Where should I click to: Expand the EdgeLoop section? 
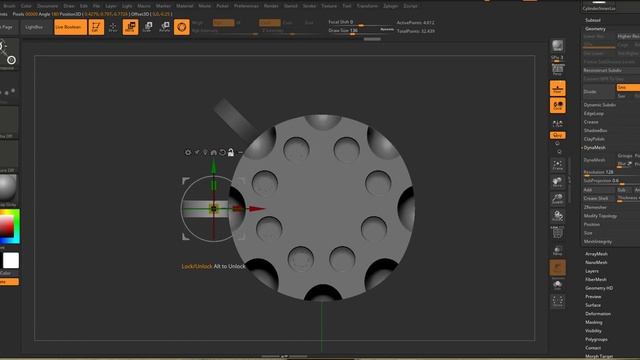[x=593, y=113]
